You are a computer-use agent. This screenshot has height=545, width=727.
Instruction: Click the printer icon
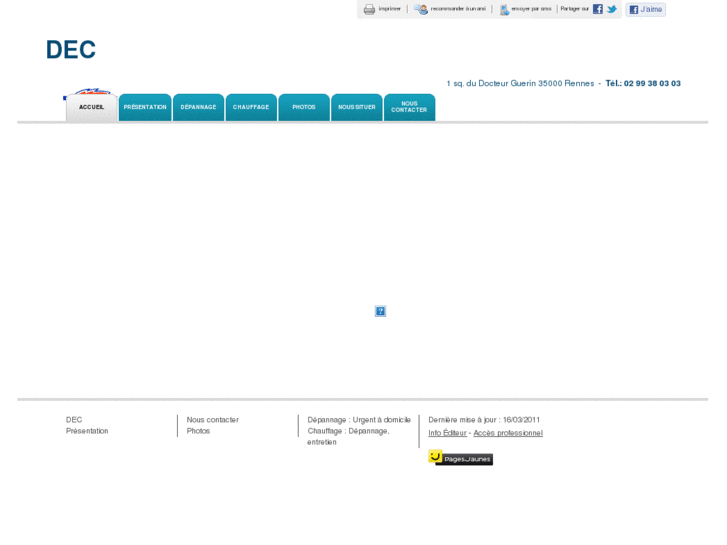369,9
